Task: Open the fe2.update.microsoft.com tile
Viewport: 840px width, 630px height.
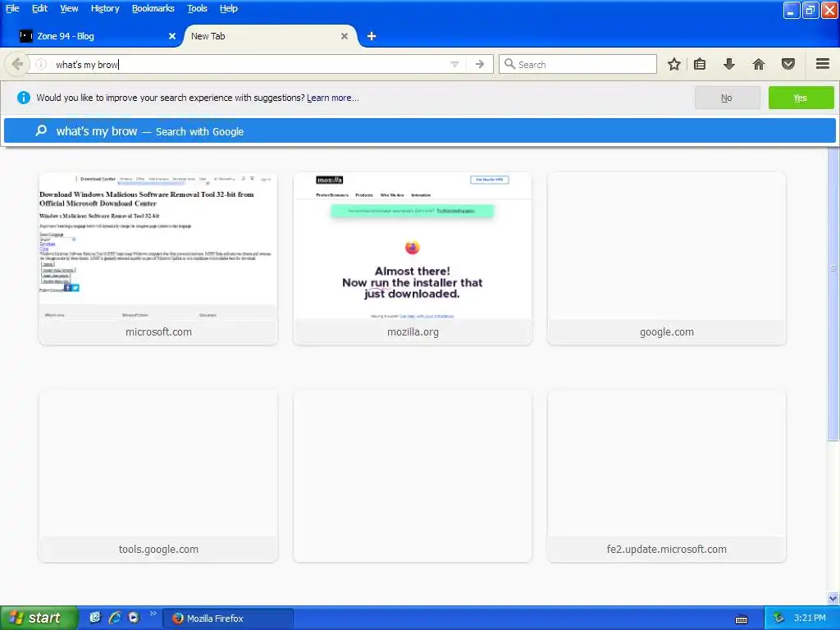Action: point(666,476)
